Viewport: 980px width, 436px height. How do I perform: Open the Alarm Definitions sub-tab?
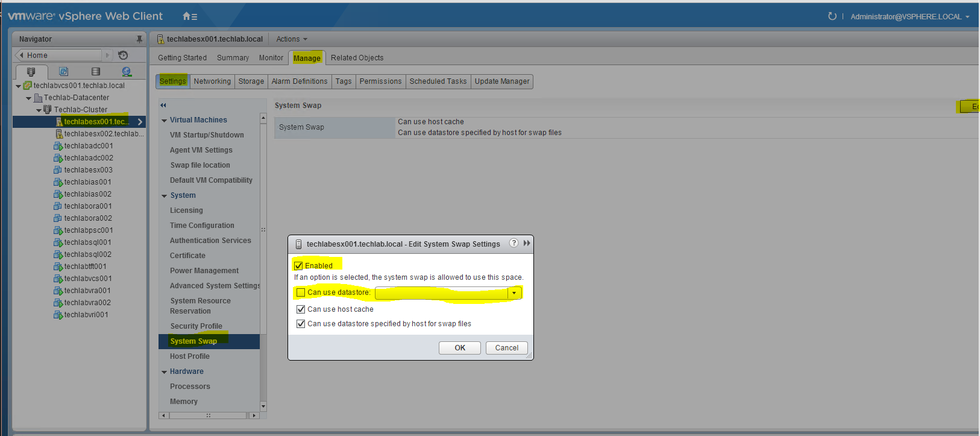click(x=300, y=81)
